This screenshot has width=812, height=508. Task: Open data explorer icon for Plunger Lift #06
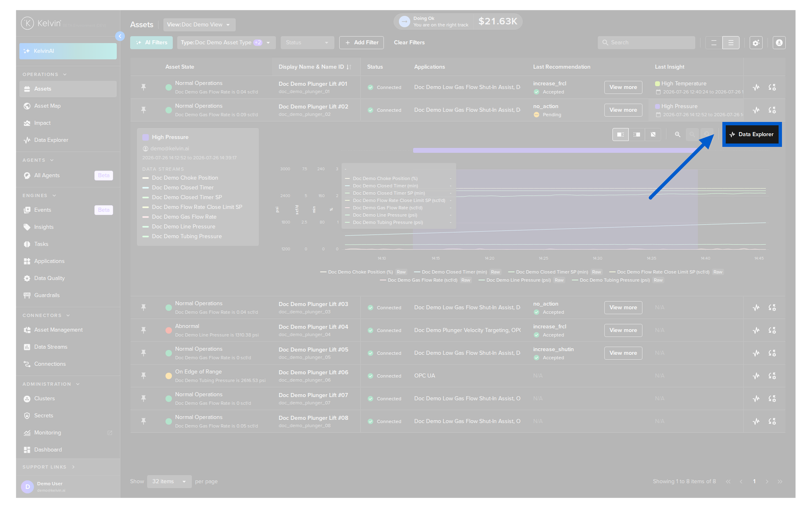(756, 376)
